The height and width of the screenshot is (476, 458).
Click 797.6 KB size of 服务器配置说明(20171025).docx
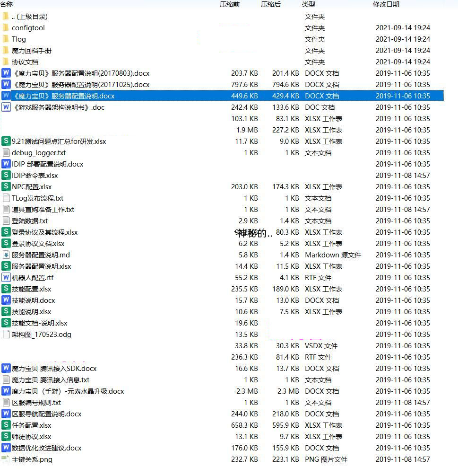[x=244, y=84]
